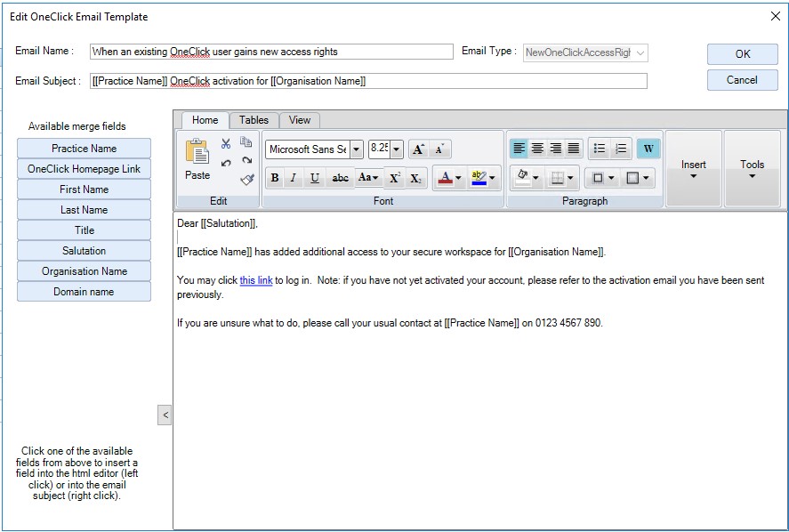This screenshot has width=789, height=532.
Task: Insert the OneClick Homepage Link merge field
Action: point(84,169)
